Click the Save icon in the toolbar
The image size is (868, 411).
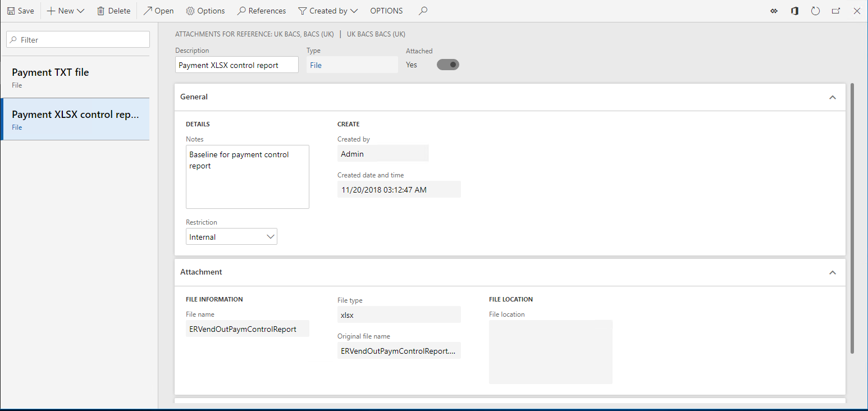point(20,10)
